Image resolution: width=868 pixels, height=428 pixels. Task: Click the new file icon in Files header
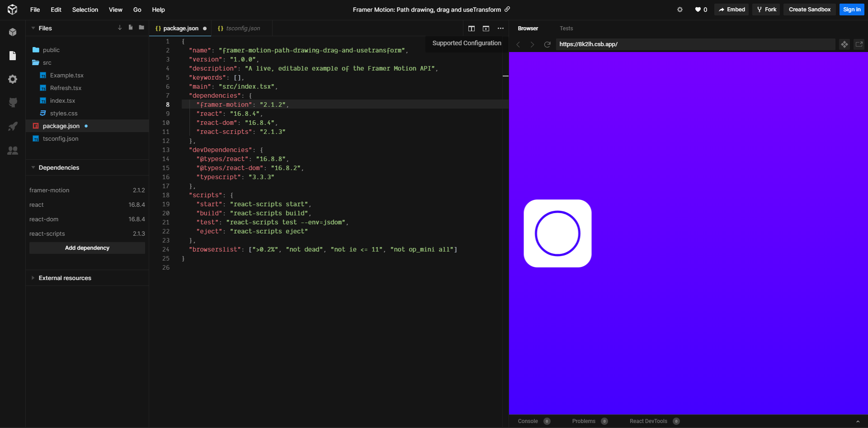(131, 28)
